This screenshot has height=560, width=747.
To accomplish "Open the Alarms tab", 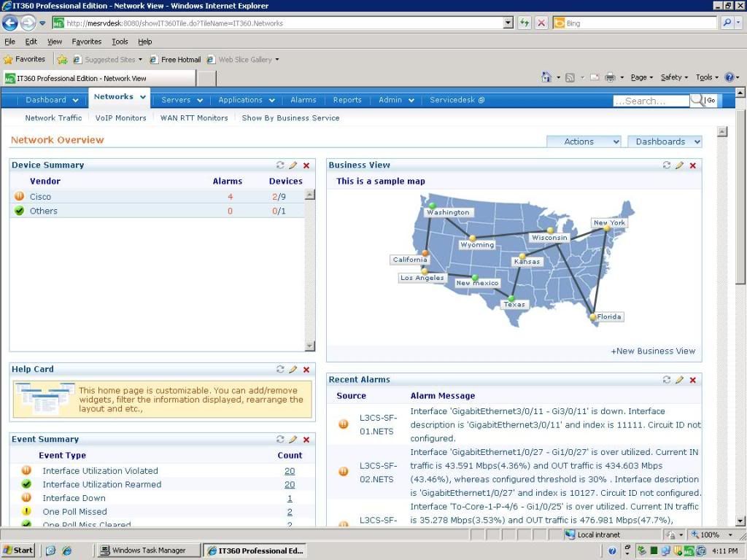I will [303, 100].
